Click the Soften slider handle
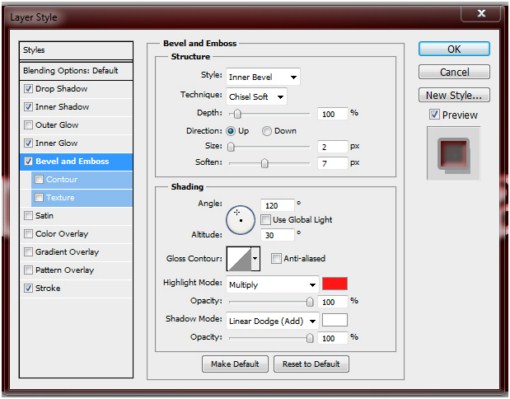Viewport: 510px width, 399px height. point(264,163)
